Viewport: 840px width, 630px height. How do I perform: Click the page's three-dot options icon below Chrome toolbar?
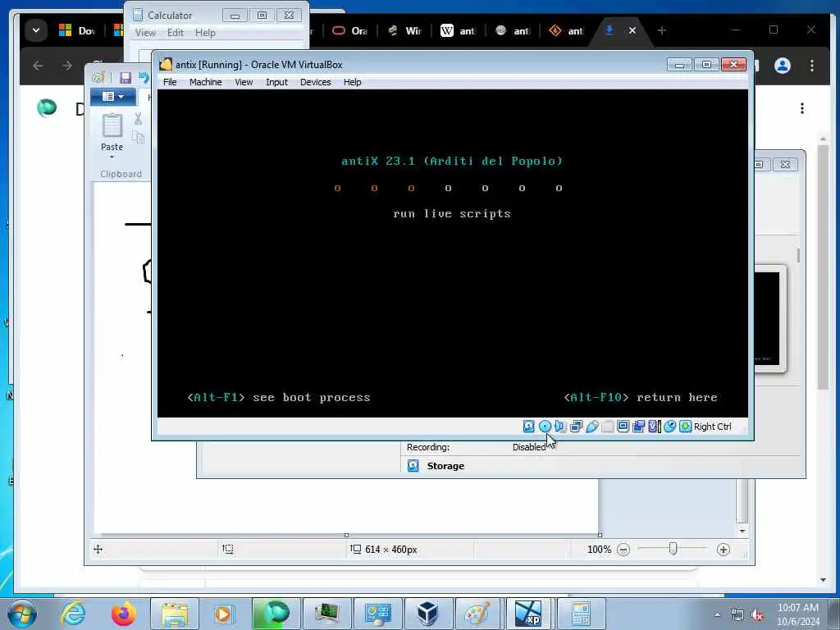(x=802, y=108)
